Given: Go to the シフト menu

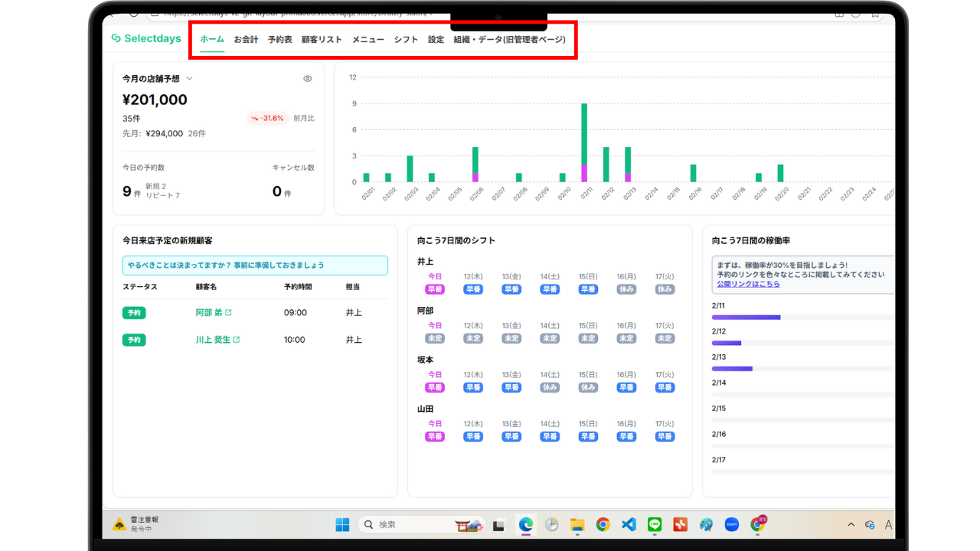Looking at the screenshot, I should pyautogui.click(x=406, y=39).
